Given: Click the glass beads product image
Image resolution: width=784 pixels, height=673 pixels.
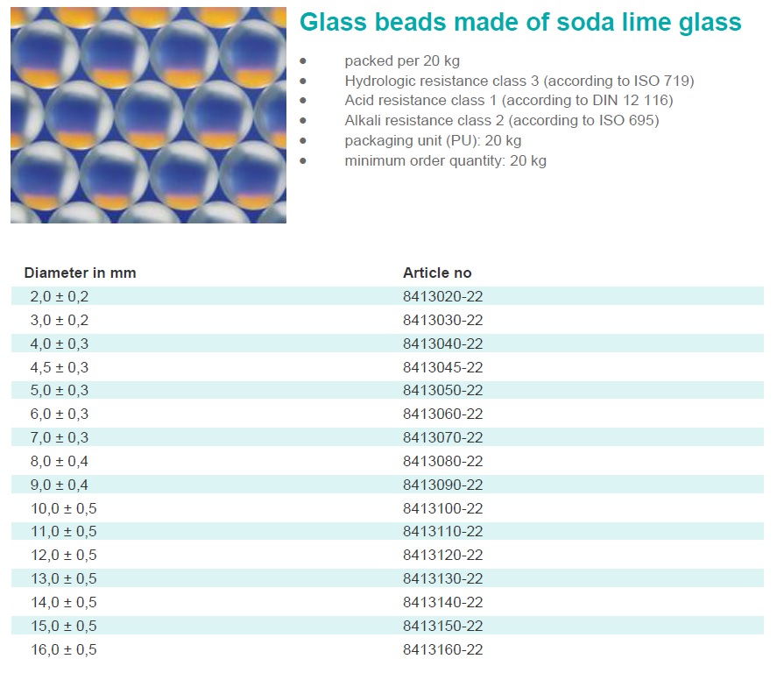Looking at the screenshot, I should coord(149,115).
